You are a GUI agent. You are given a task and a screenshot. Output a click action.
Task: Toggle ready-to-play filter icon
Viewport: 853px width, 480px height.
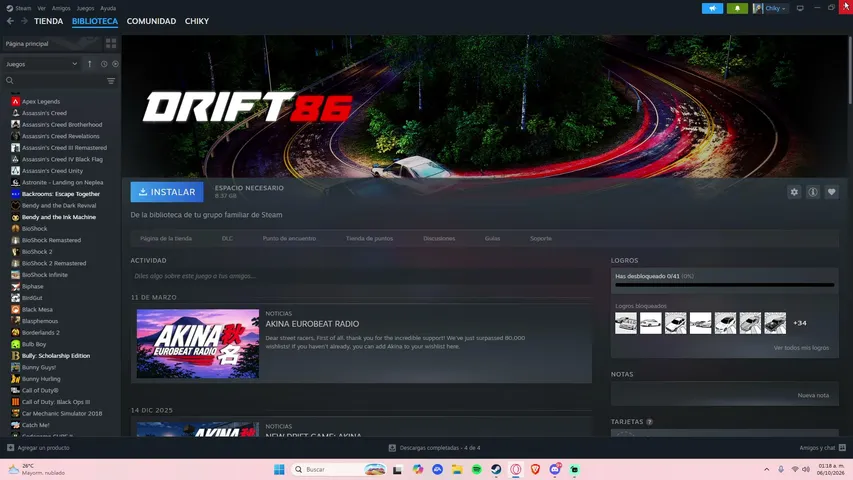coord(115,64)
